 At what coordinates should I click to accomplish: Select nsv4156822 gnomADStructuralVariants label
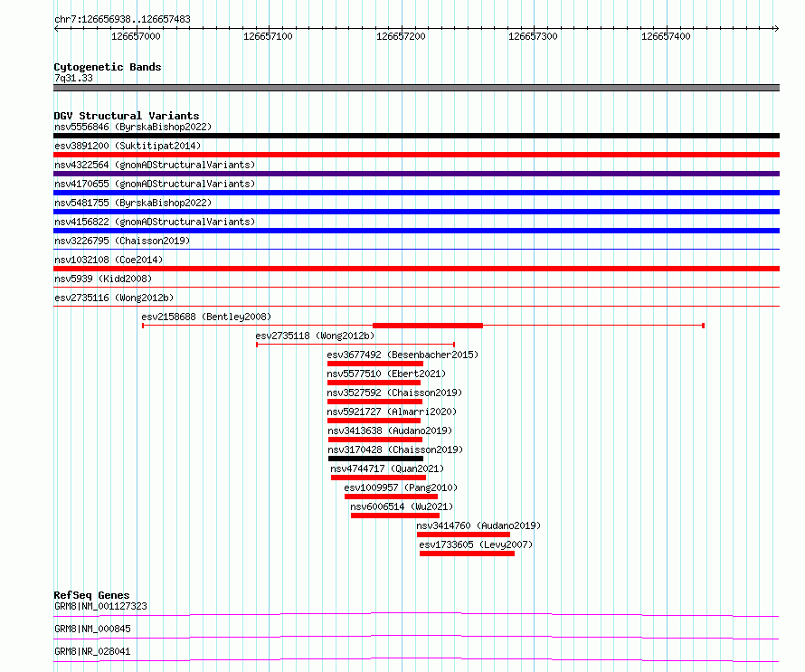point(155,222)
